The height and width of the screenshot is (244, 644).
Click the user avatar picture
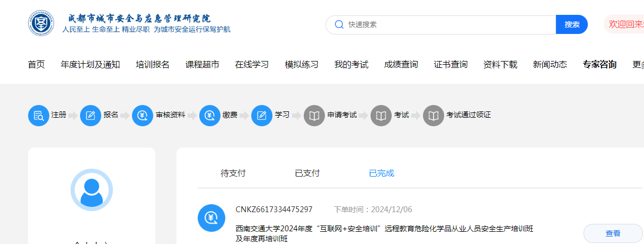92,190
